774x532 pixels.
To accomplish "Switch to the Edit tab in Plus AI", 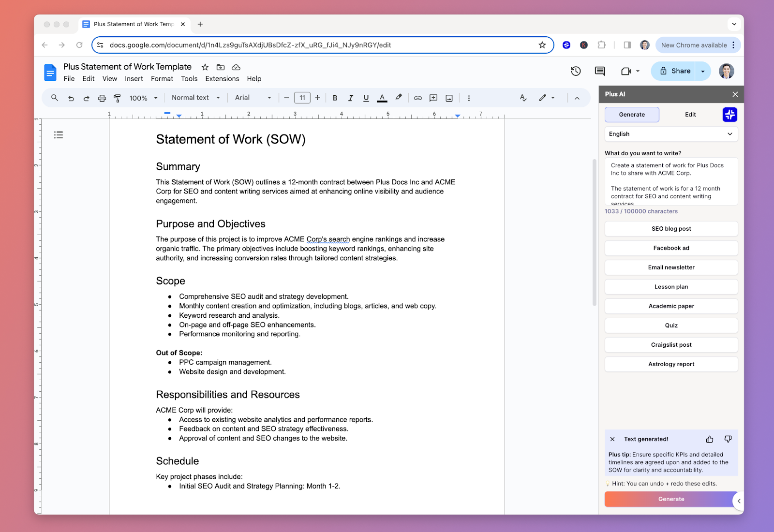I will click(x=690, y=115).
